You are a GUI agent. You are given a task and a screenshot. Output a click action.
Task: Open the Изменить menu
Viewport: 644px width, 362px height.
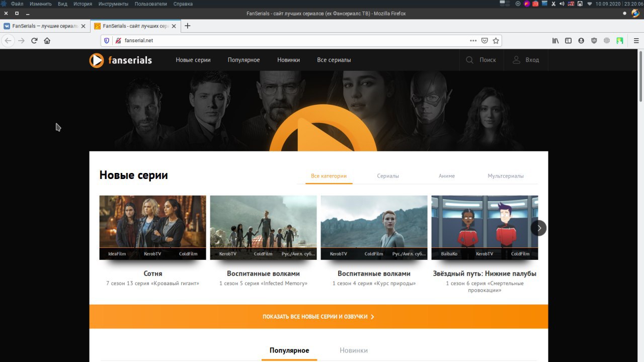coord(41,4)
